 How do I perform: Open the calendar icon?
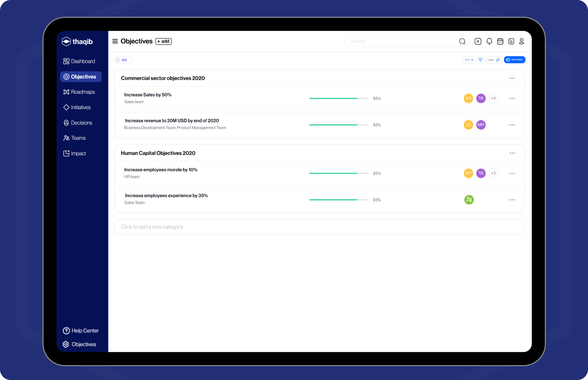click(x=500, y=41)
